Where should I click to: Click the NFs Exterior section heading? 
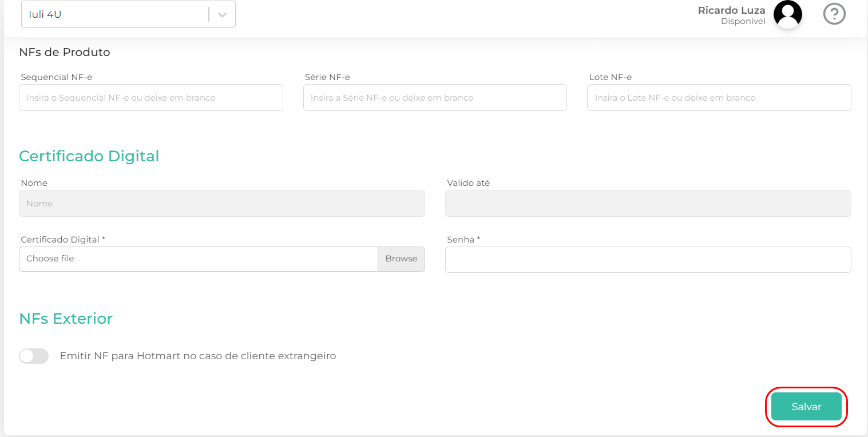(66, 319)
